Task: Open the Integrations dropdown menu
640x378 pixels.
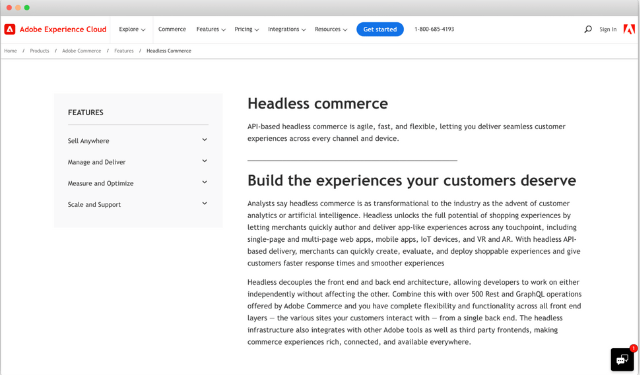Action: [x=287, y=29]
